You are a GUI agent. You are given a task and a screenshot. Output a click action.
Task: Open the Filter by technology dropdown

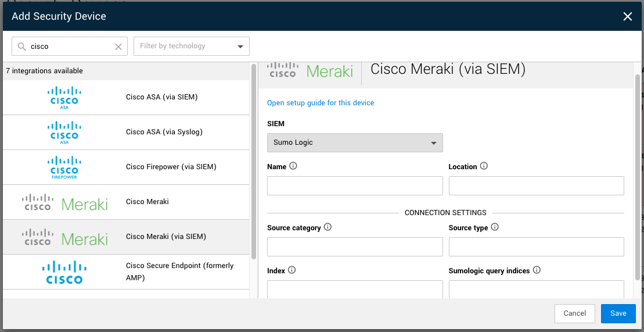point(192,46)
